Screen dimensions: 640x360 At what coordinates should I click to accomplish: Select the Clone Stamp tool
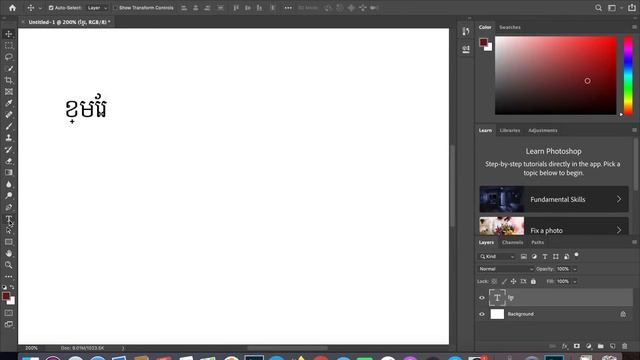point(9,138)
